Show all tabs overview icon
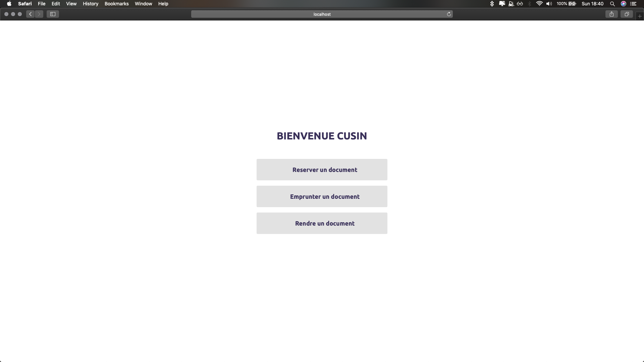Screen dimensions: 644x362 click(x=626, y=14)
